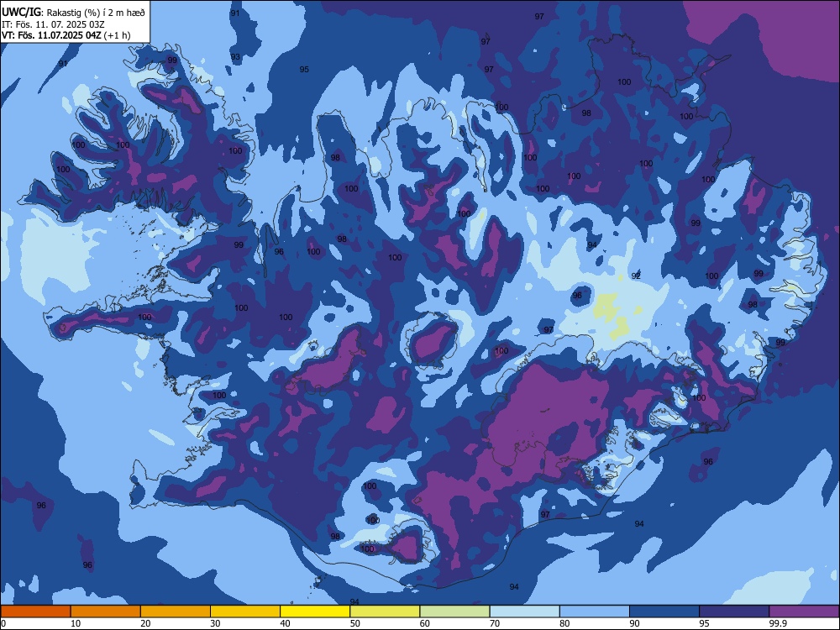Select the dark indigo 95–99.9 legend swatch
Viewport: 840px width, 630px height.
pyautogui.click(x=734, y=612)
